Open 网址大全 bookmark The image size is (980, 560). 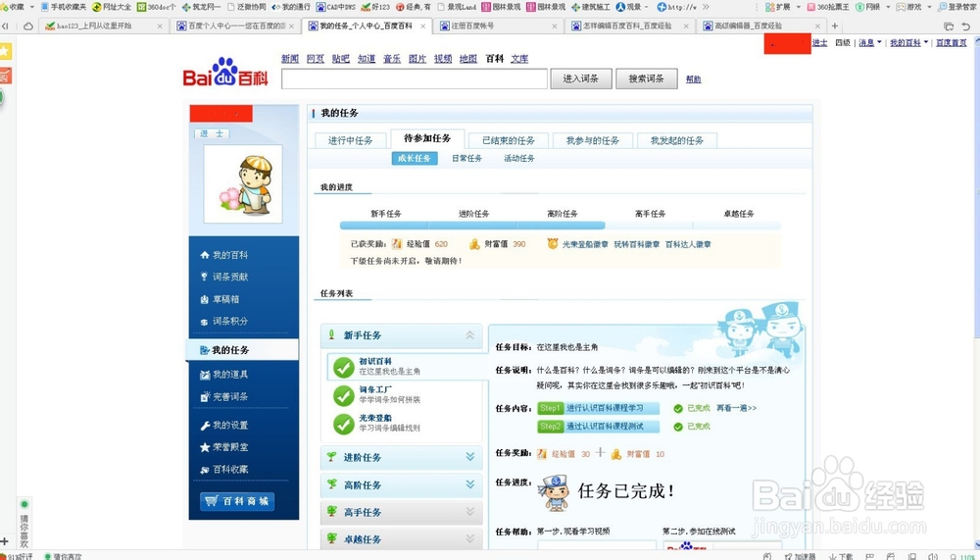coord(112,7)
